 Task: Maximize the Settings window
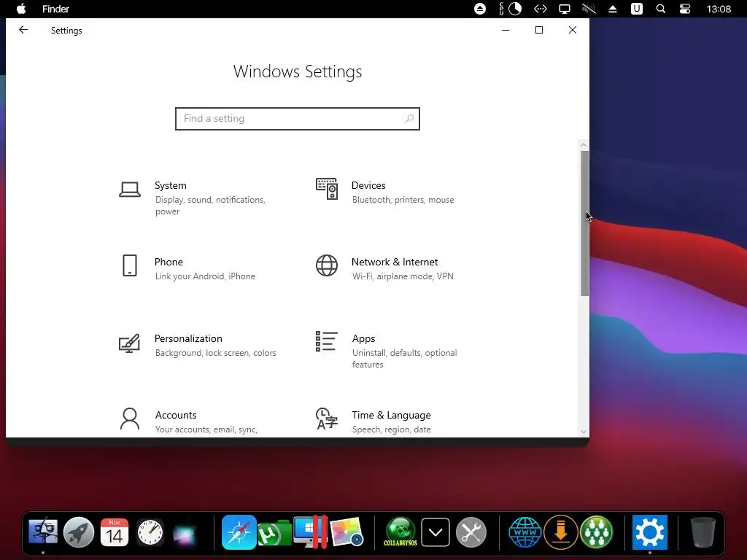[539, 30]
